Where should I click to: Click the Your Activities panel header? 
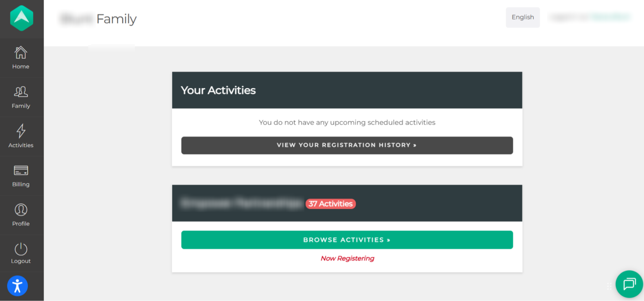click(x=347, y=90)
